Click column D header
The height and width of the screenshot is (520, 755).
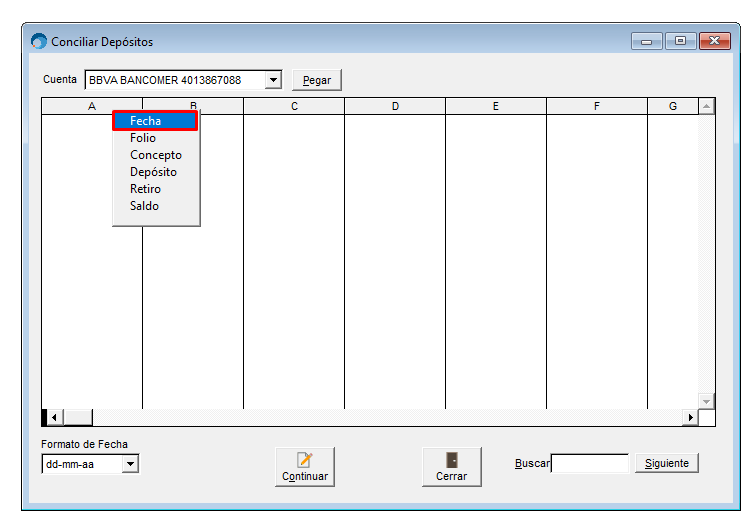coord(395,106)
